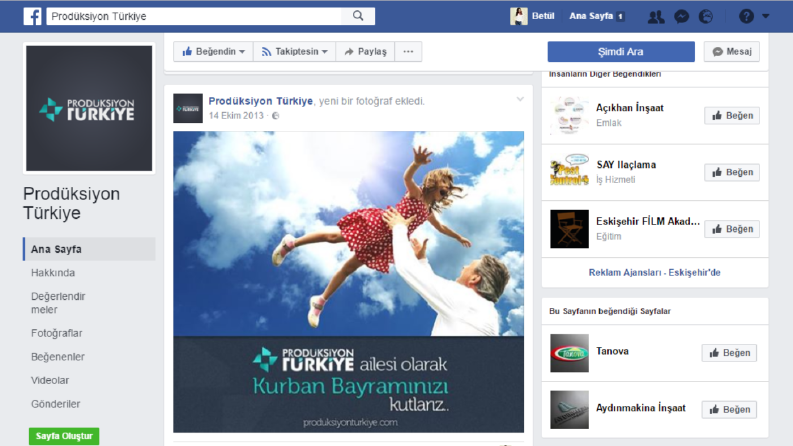Screen dimensions: 793x446
Task: Open Tanova page link
Action: click(x=612, y=351)
